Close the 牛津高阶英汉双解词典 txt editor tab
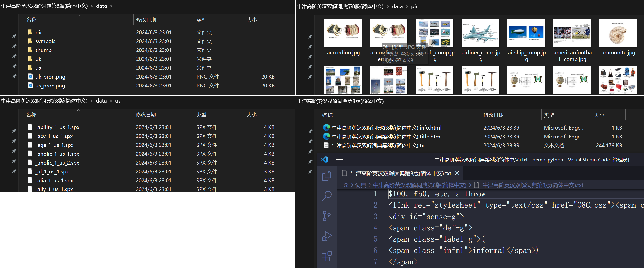The height and width of the screenshot is (268, 644). 457,173
